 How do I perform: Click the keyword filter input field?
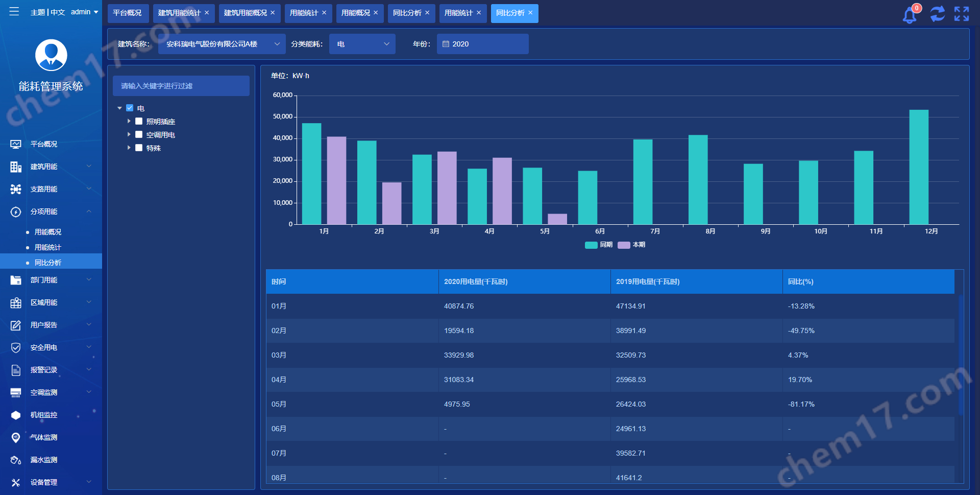(181, 86)
